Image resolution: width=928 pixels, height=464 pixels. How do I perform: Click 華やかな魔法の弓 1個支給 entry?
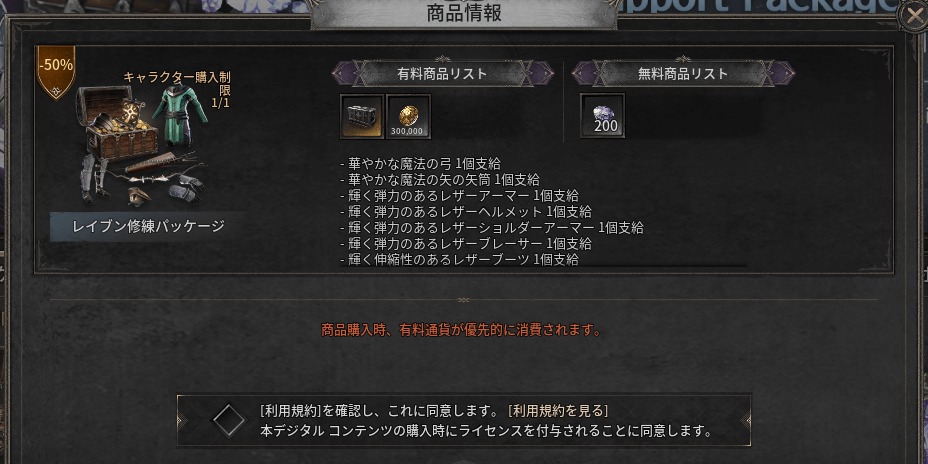(x=420, y=163)
